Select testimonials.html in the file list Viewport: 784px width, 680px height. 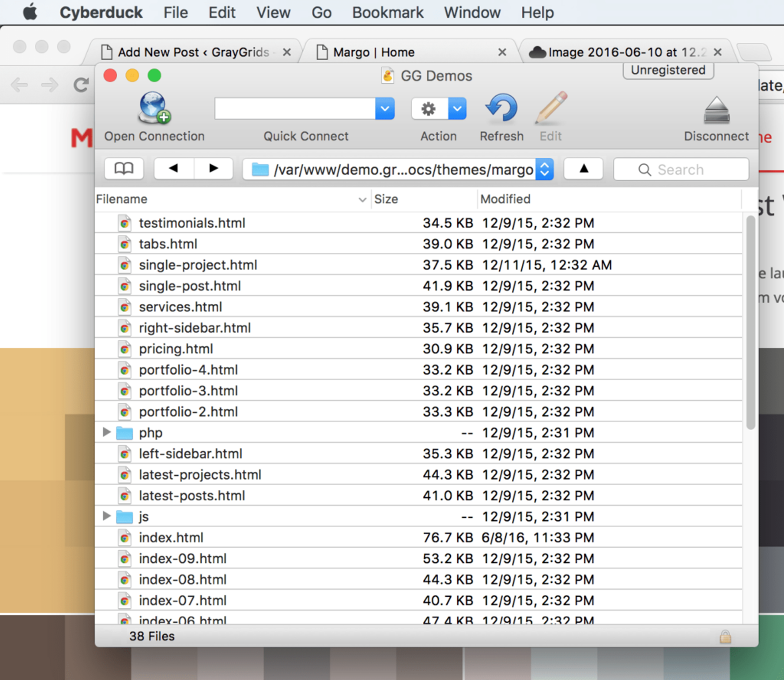[418, 223]
